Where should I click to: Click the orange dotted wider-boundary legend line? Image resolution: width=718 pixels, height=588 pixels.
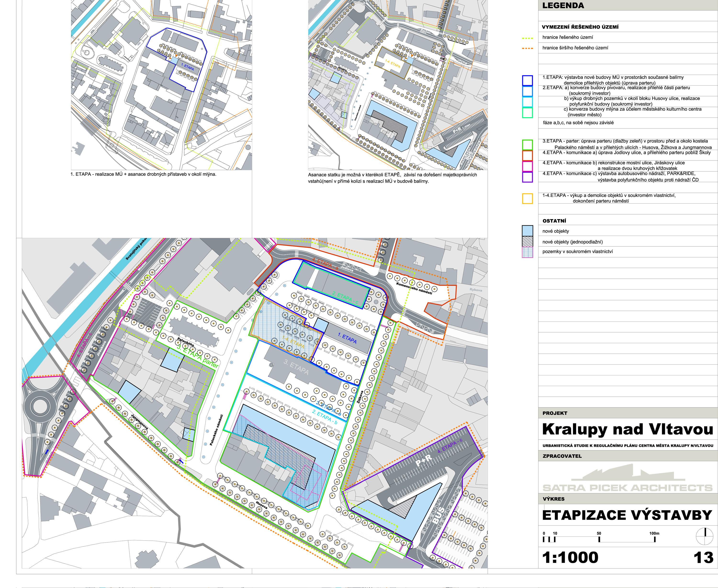(527, 48)
